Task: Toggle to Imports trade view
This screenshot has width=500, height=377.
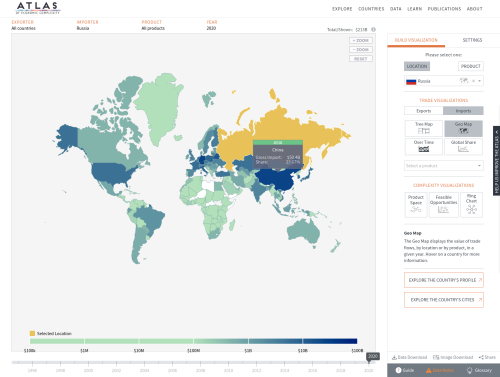Action: (x=463, y=111)
